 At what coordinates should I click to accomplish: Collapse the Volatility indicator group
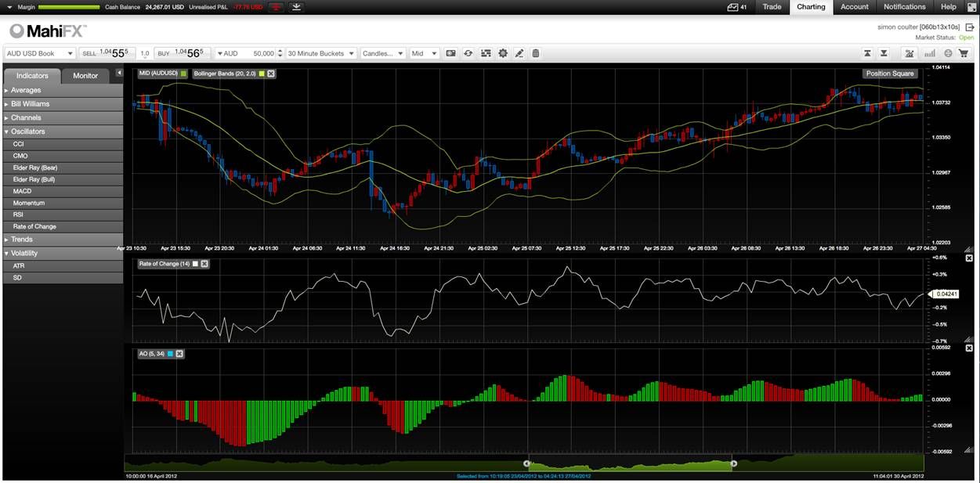click(63, 253)
